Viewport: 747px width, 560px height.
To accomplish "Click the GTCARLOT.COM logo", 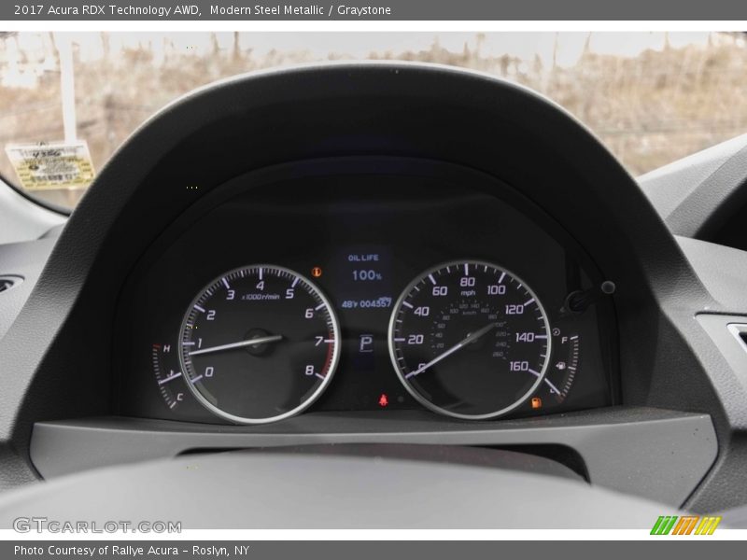I will [98, 525].
